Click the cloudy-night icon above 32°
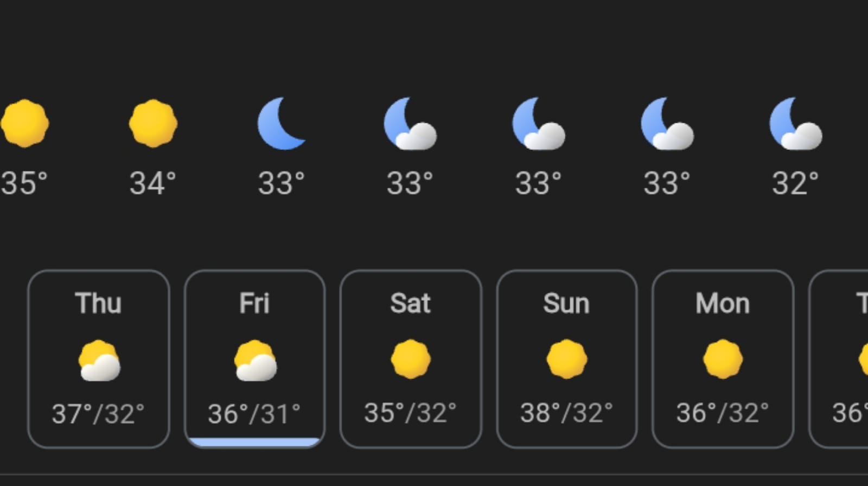 pyautogui.click(x=795, y=123)
